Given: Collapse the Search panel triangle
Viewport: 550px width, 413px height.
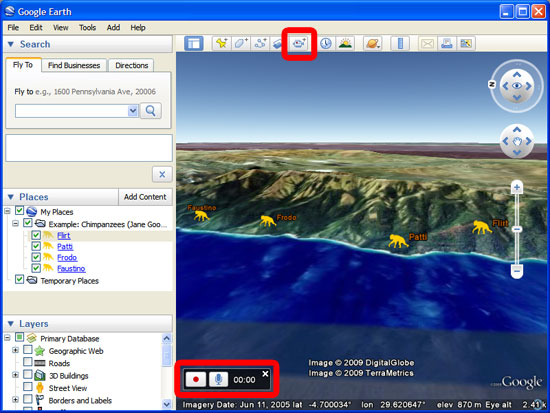Looking at the screenshot, I should click(x=11, y=44).
